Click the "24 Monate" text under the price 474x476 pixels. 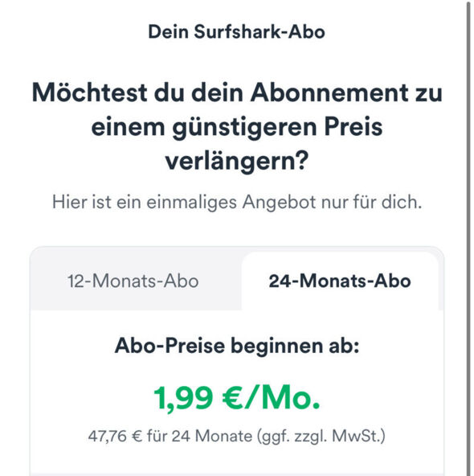coord(212,437)
